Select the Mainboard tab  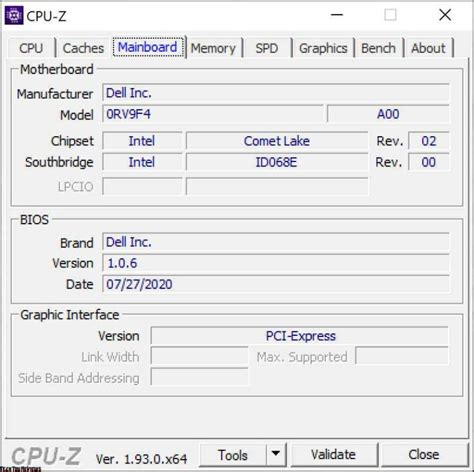pos(148,47)
